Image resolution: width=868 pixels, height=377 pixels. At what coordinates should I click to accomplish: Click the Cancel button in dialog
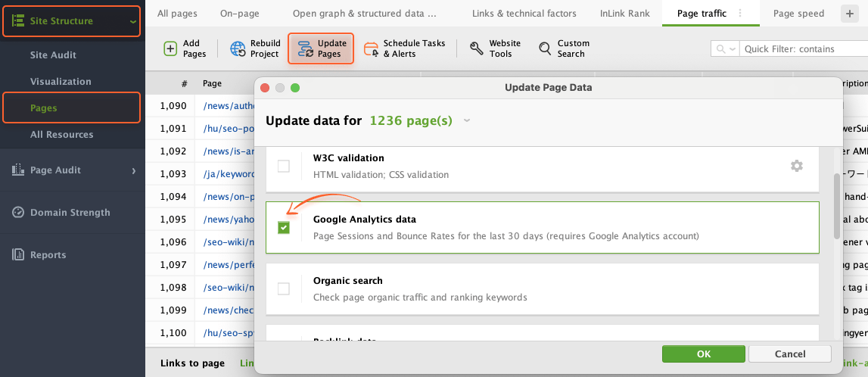pyautogui.click(x=790, y=354)
